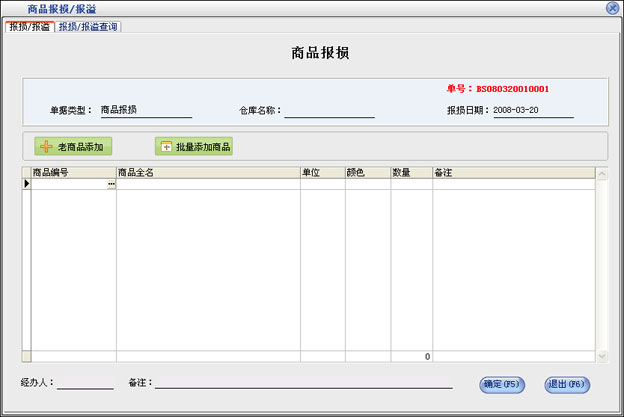Click the 颜色 column header
Screen dimensions: 624x417
tap(367, 173)
